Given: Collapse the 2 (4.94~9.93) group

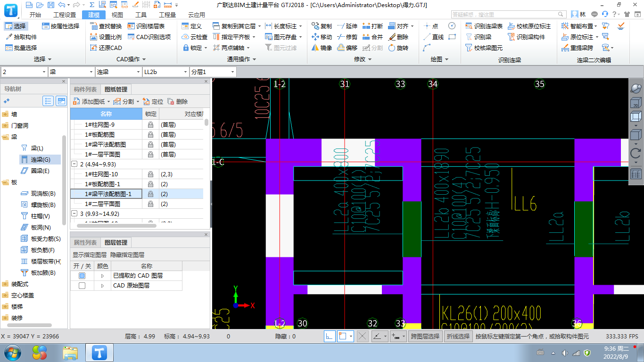Looking at the screenshot, I should (x=74, y=165).
